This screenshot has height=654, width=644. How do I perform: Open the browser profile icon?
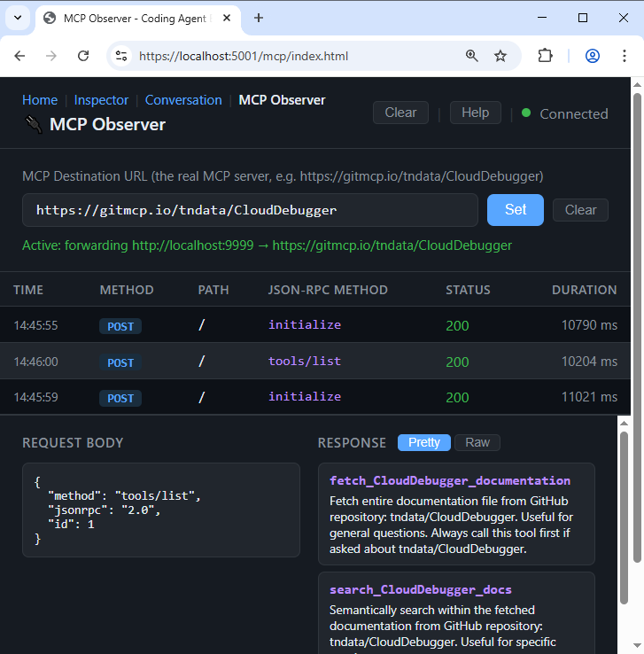click(593, 56)
